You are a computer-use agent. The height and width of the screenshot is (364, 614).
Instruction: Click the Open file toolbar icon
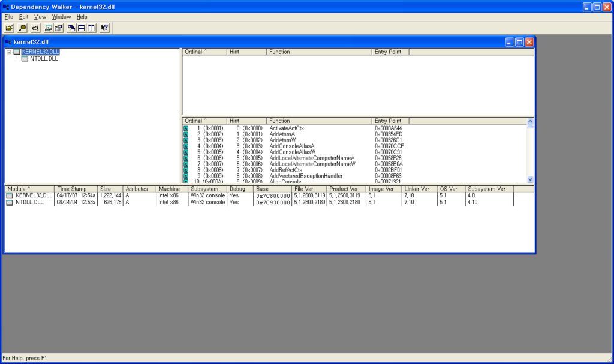(9, 28)
